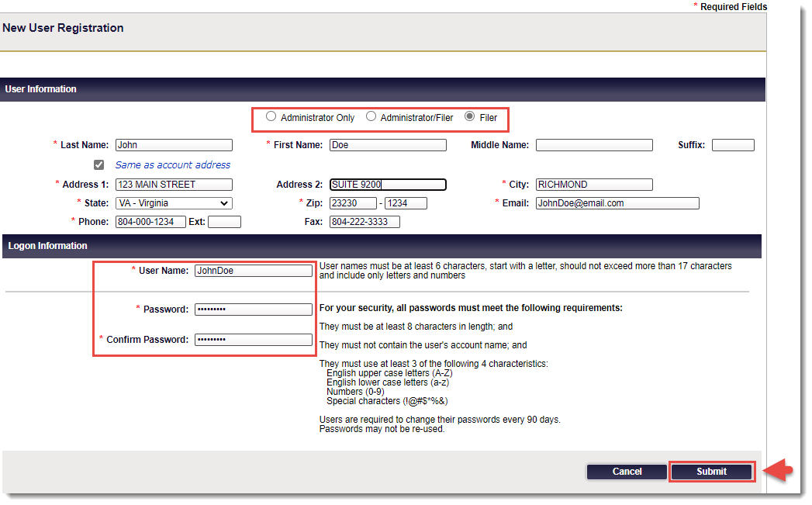The image size is (812, 505).
Task: Focus the Confirm Password field
Action: point(253,340)
